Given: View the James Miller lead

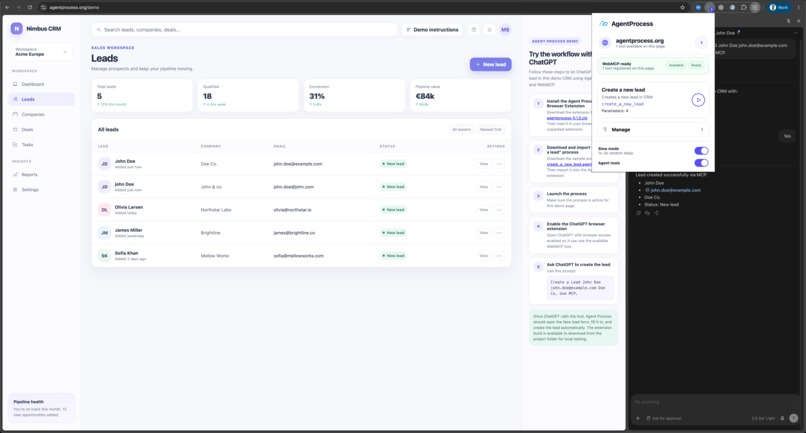Looking at the screenshot, I should [x=484, y=233].
